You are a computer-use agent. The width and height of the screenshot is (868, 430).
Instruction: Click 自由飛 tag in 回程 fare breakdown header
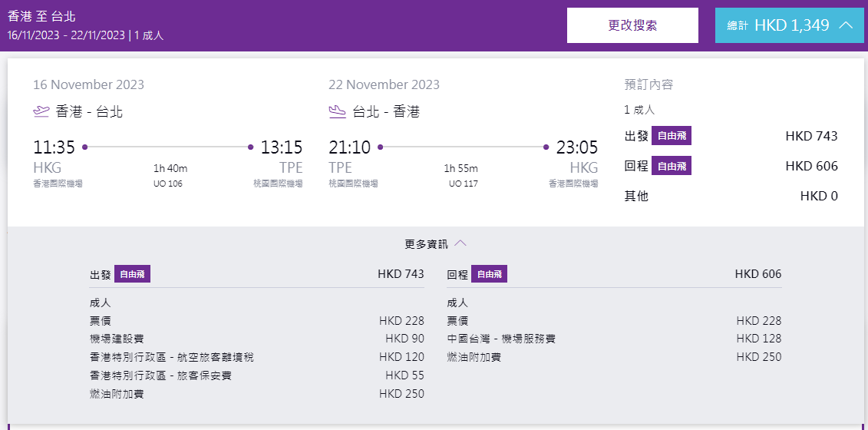coord(489,274)
